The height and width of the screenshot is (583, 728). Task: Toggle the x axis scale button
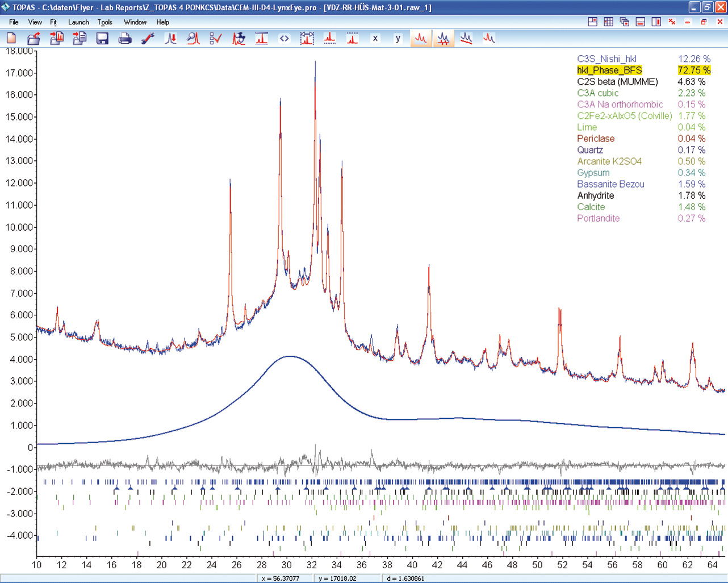pos(375,39)
